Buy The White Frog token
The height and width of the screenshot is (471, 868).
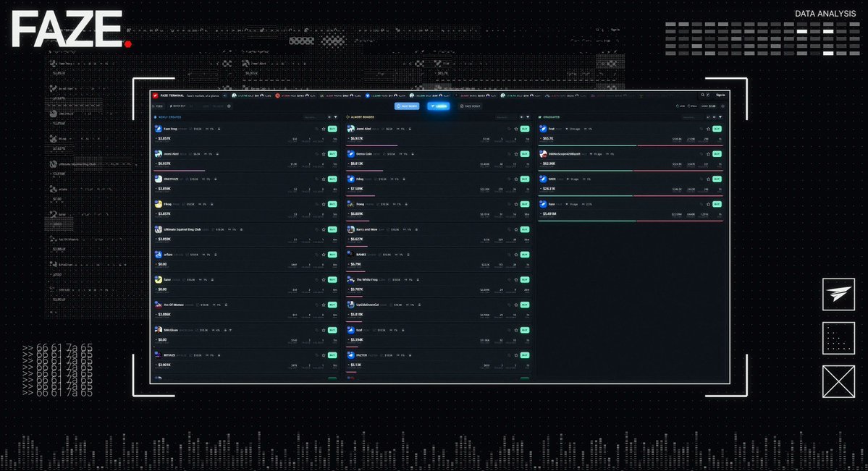coord(525,279)
